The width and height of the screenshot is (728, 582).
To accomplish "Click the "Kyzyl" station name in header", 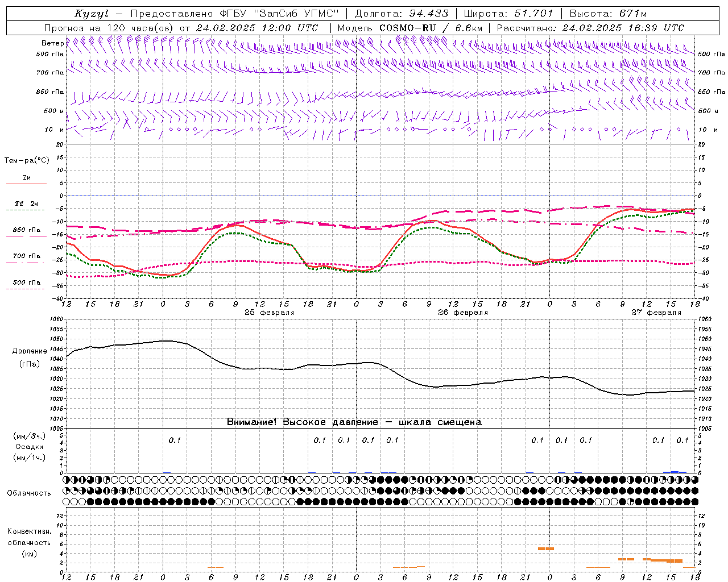I will click(92, 14).
